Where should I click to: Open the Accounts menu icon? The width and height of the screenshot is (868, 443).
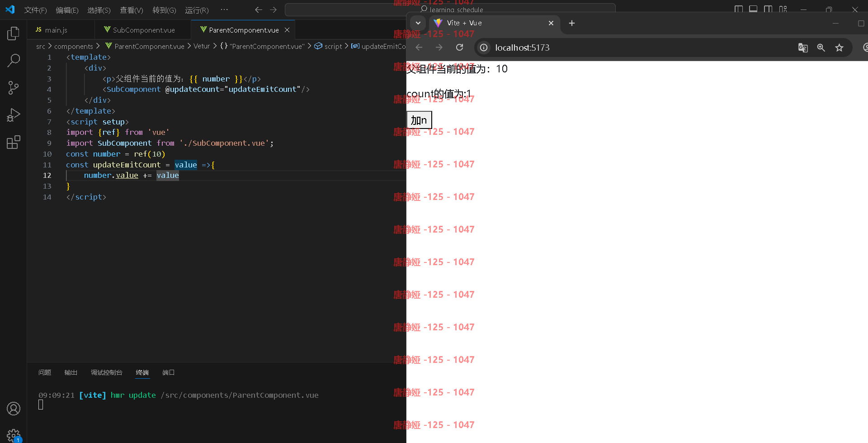[x=14, y=409]
